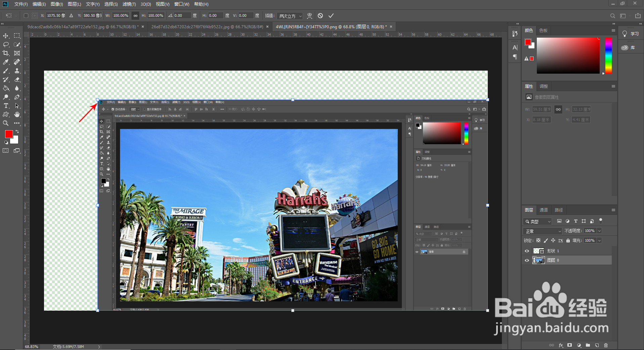The image size is (644, 350).
Task: Switch to warp mode in options bar
Action: (x=309, y=16)
